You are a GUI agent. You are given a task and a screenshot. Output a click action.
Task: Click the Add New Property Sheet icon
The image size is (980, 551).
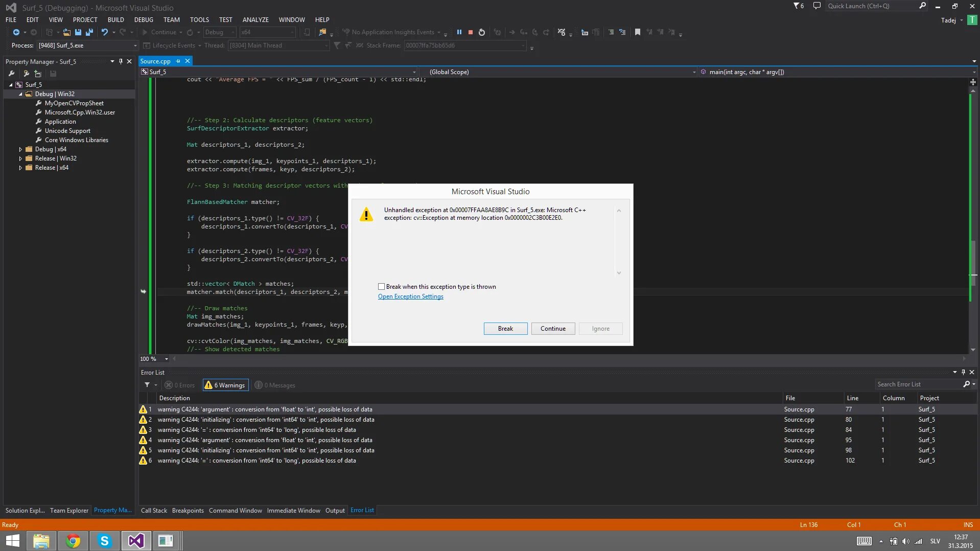[x=26, y=74]
